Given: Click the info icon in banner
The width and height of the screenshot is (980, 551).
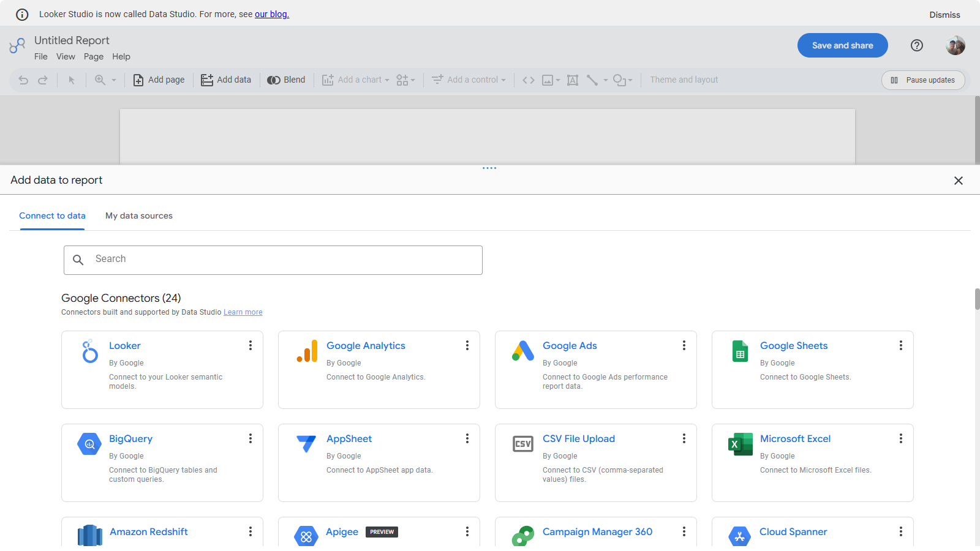Looking at the screenshot, I should 22,15.
